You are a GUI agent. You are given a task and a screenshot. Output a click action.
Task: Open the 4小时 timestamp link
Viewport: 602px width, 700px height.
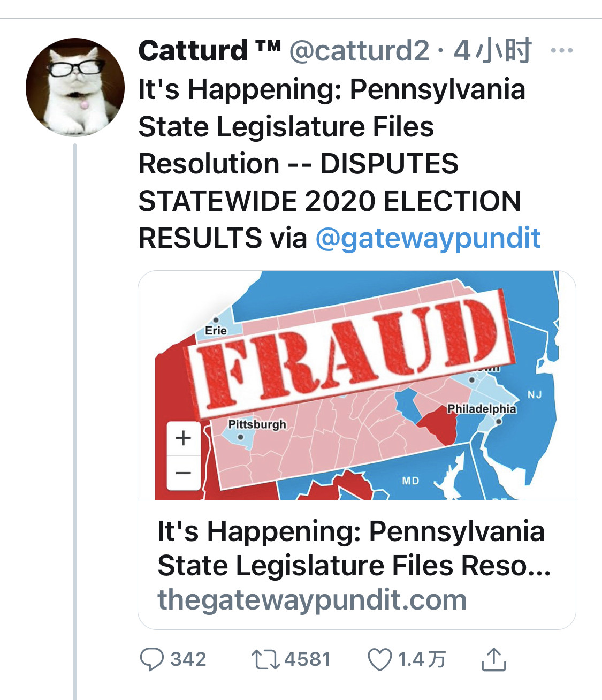point(492,51)
